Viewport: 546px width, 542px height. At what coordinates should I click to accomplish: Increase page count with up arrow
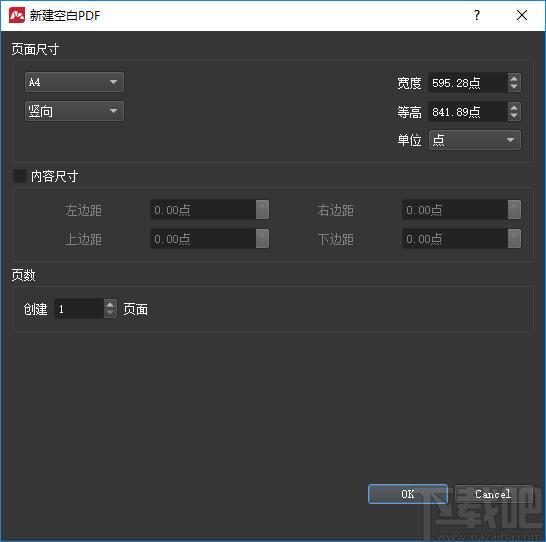click(x=110, y=304)
